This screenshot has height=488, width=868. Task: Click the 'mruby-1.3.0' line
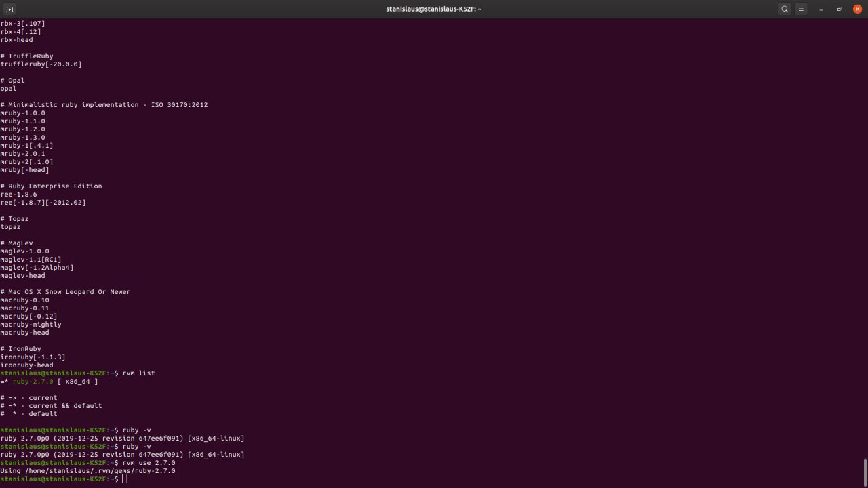pyautogui.click(x=23, y=138)
